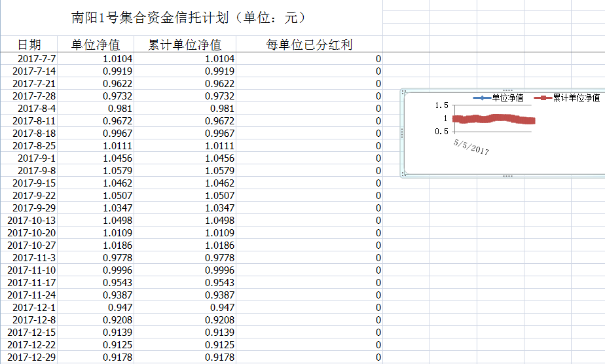The image size is (605, 364).
Task: Select the chart's bottom-left corner handle
Action: coord(403,175)
